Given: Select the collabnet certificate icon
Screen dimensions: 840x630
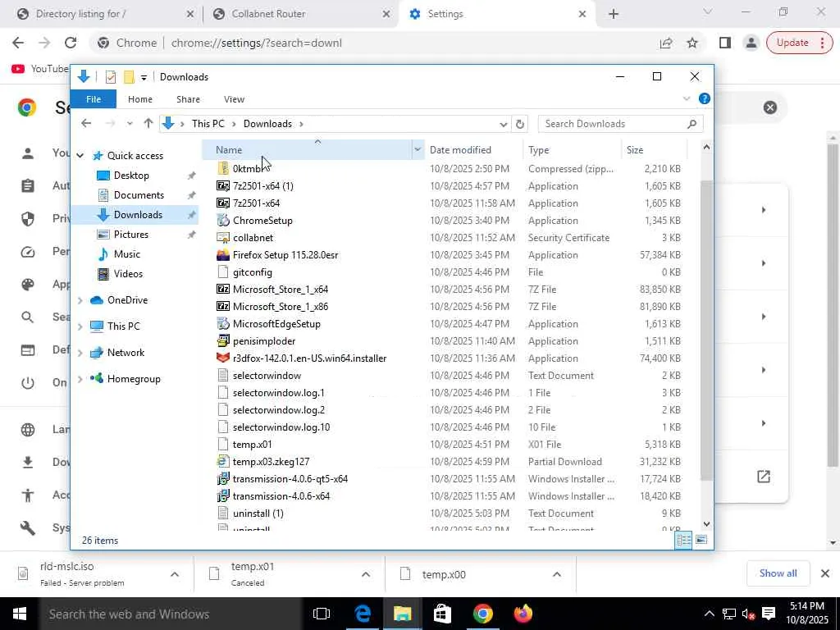Looking at the screenshot, I should (223, 237).
